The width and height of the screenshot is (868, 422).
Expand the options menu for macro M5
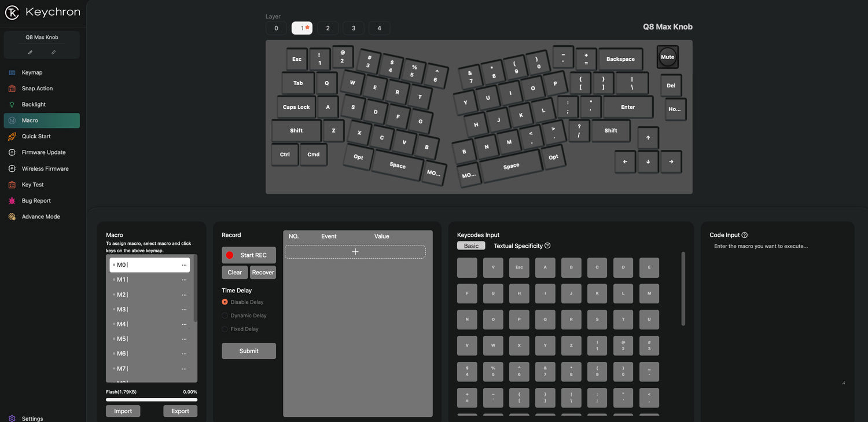pos(184,339)
